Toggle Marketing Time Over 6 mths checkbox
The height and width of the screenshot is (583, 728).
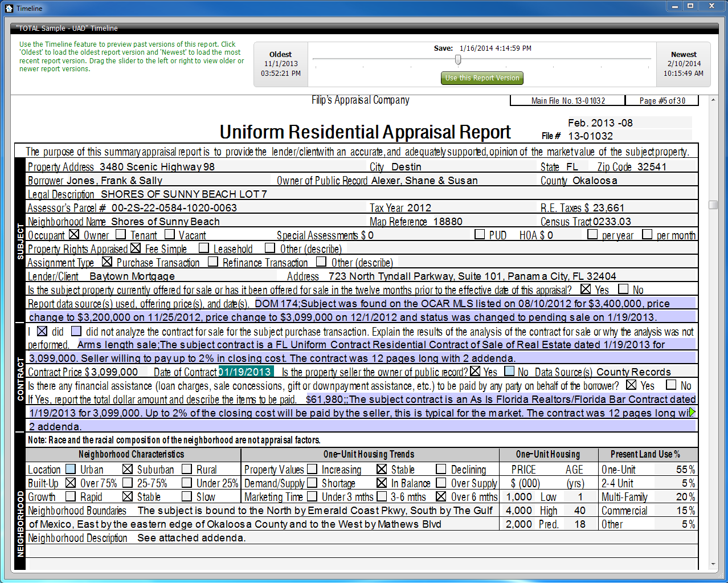point(441,496)
